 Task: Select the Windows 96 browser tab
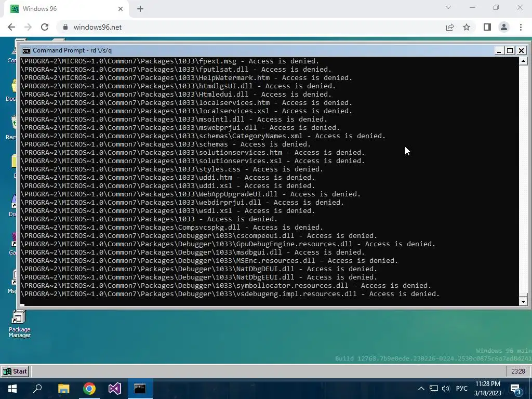click(66, 9)
